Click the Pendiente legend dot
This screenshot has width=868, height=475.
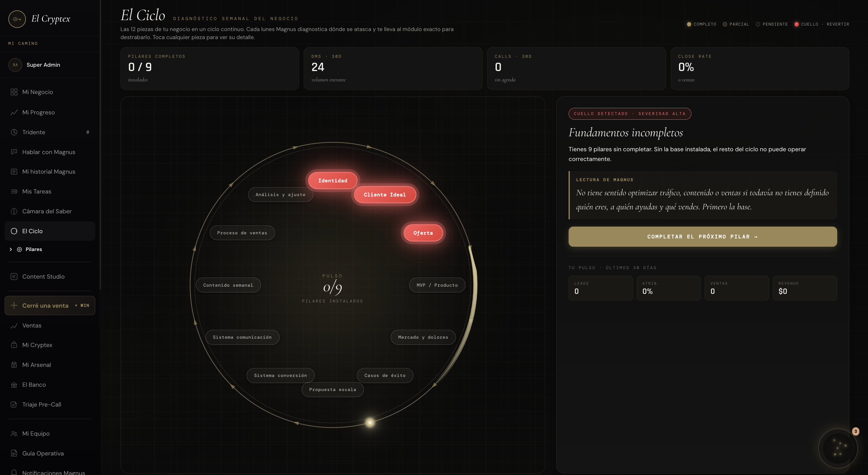pyautogui.click(x=758, y=24)
